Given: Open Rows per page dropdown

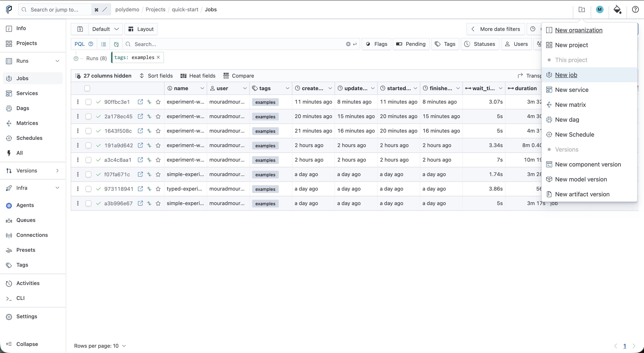Looking at the screenshot, I should (x=100, y=346).
